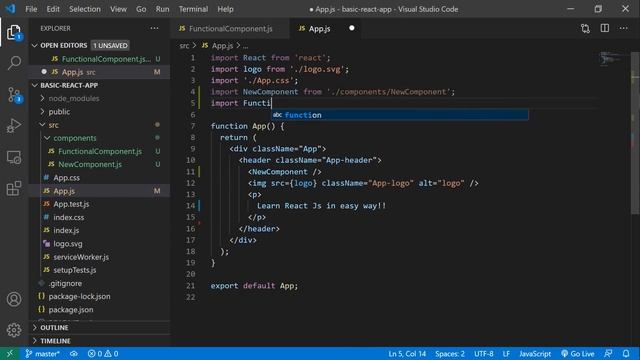This screenshot has height=360, width=640.
Task: Open Manage gear icon
Action: [x=14, y=330]
